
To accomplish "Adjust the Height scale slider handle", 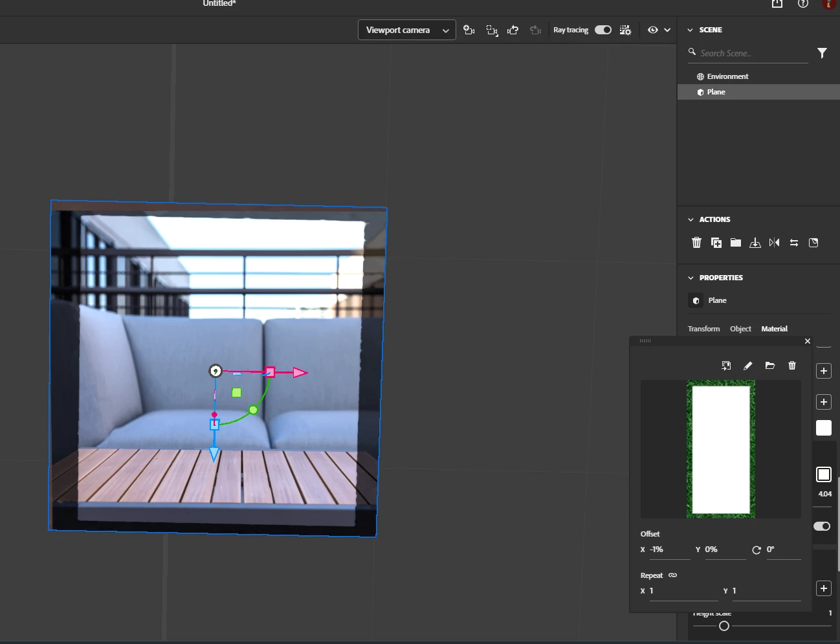I will click(x=724, y=626).
